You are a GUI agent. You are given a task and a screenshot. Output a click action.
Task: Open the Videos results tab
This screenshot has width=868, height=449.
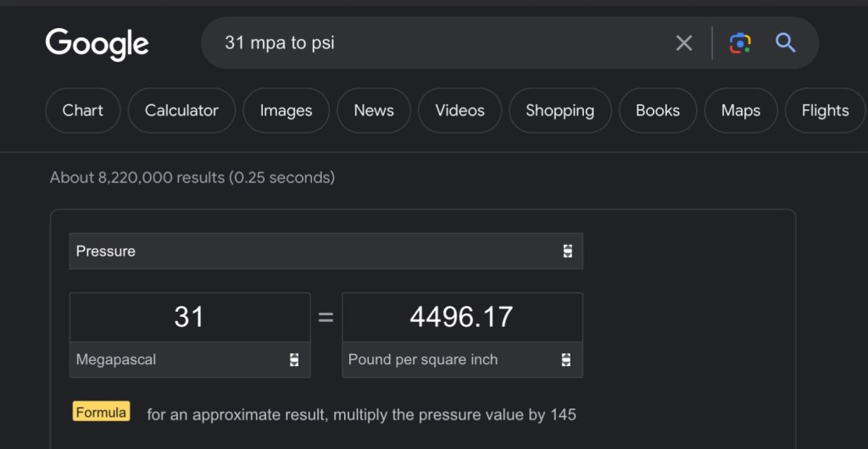(x=459, y=111)
